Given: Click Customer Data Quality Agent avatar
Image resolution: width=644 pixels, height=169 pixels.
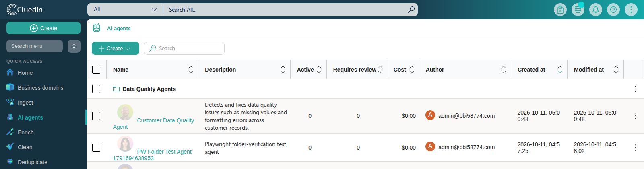Looking at the screenshot, I should [x=125, y=112].
